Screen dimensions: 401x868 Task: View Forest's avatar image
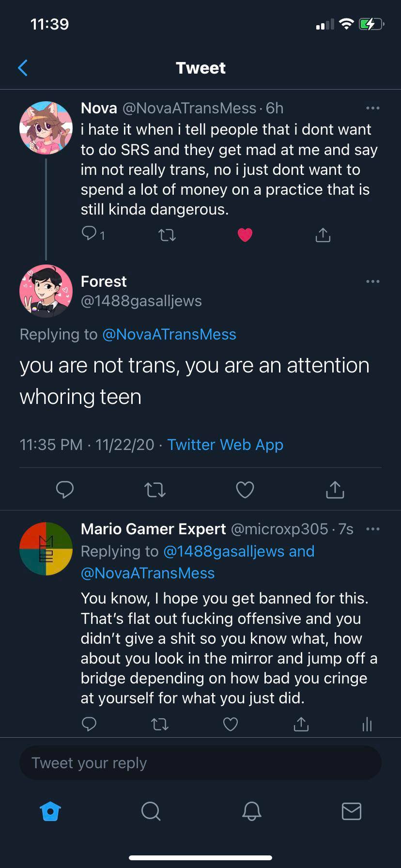tap(46, 291)
